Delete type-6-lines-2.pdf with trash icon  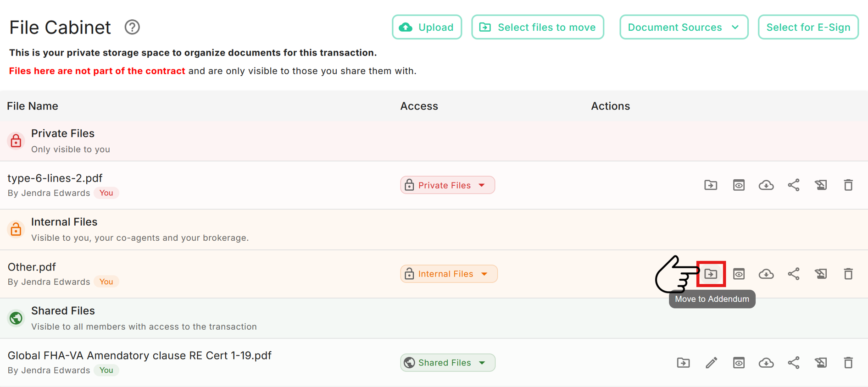point(848,185)
